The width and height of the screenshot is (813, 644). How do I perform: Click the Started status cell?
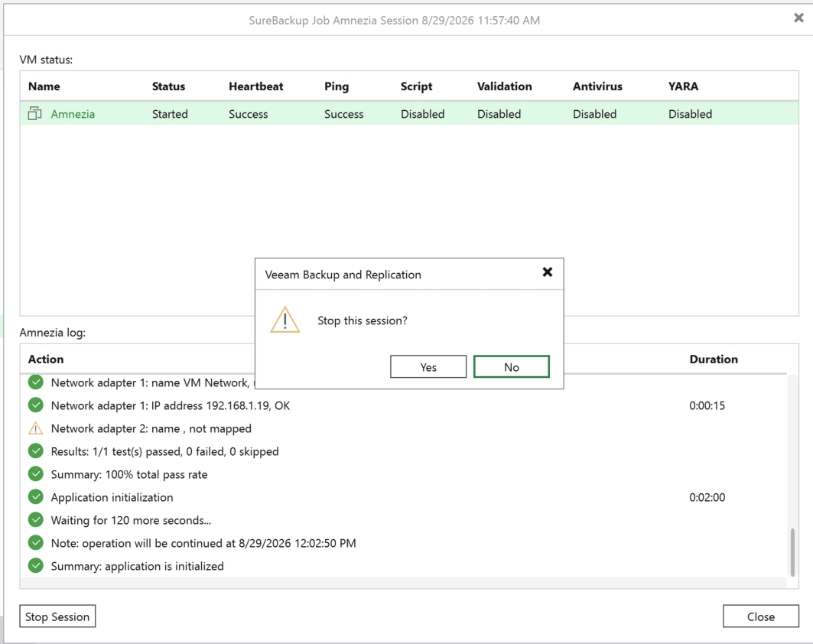point(170,114)
